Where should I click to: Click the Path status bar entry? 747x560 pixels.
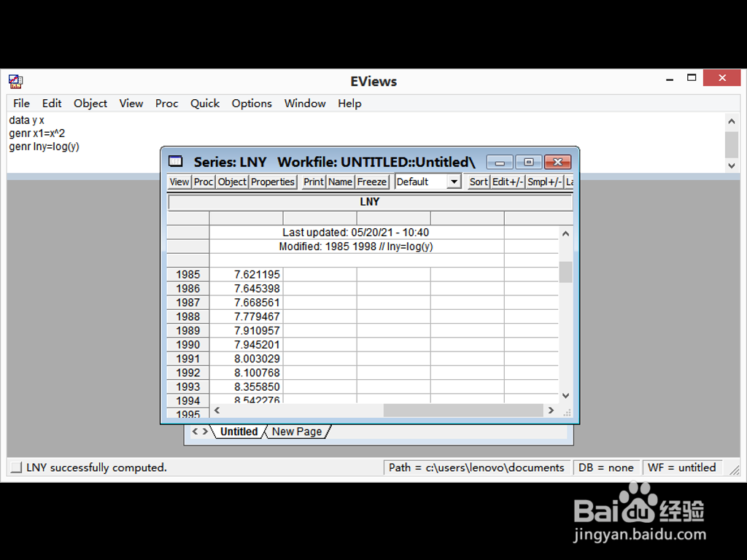tap(476, 467)
